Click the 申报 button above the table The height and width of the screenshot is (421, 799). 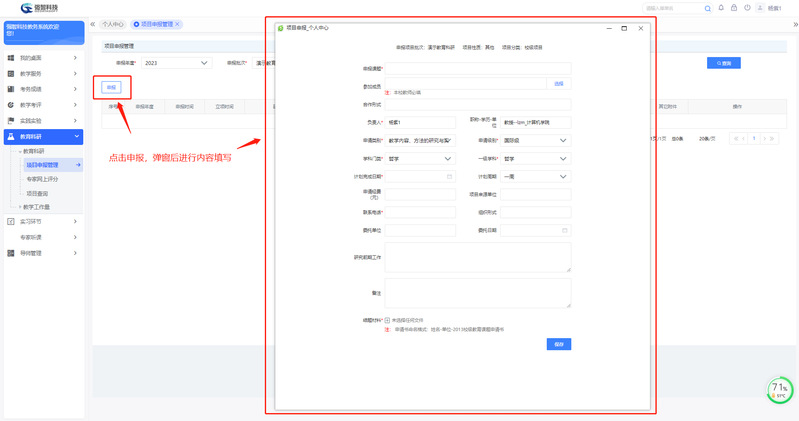click(111, 87)
